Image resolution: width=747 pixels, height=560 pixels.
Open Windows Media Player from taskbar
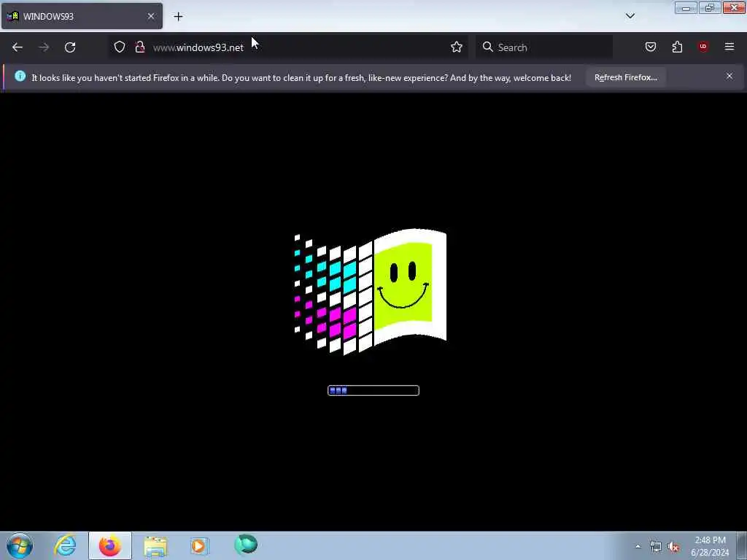tap(199, 545)
